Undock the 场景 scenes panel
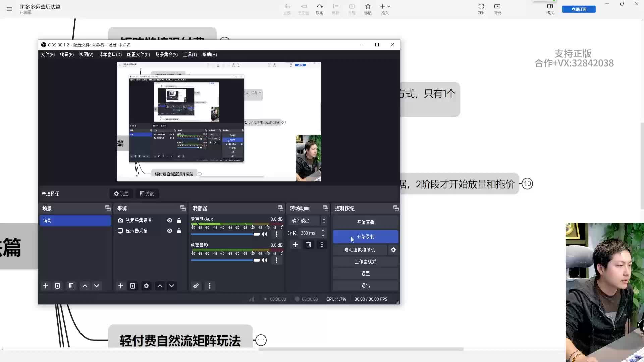644x362 pixels. pyautogui.click(x=108, y=208)
